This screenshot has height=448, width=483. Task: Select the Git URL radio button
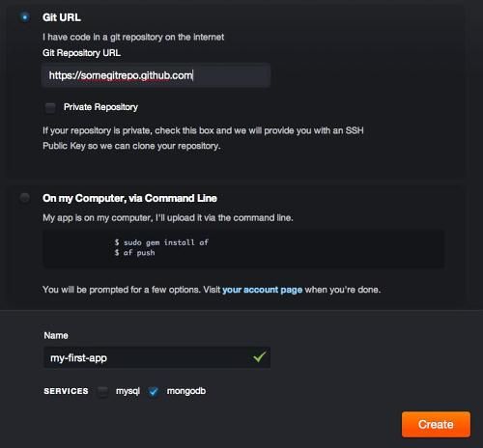[x=25, y=17]
